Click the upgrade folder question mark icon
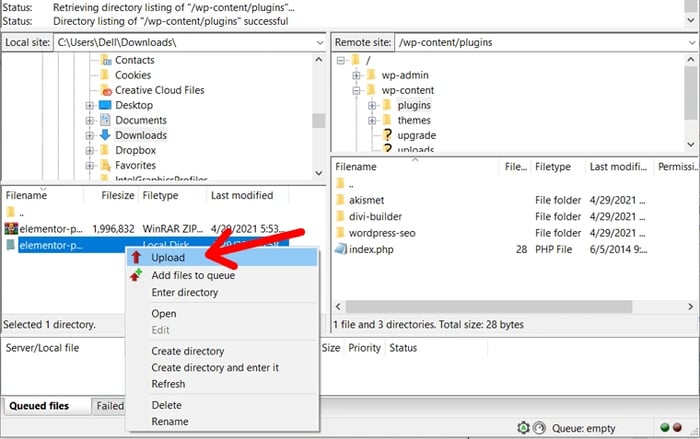 pyautogui.click(x=388, y=135)
